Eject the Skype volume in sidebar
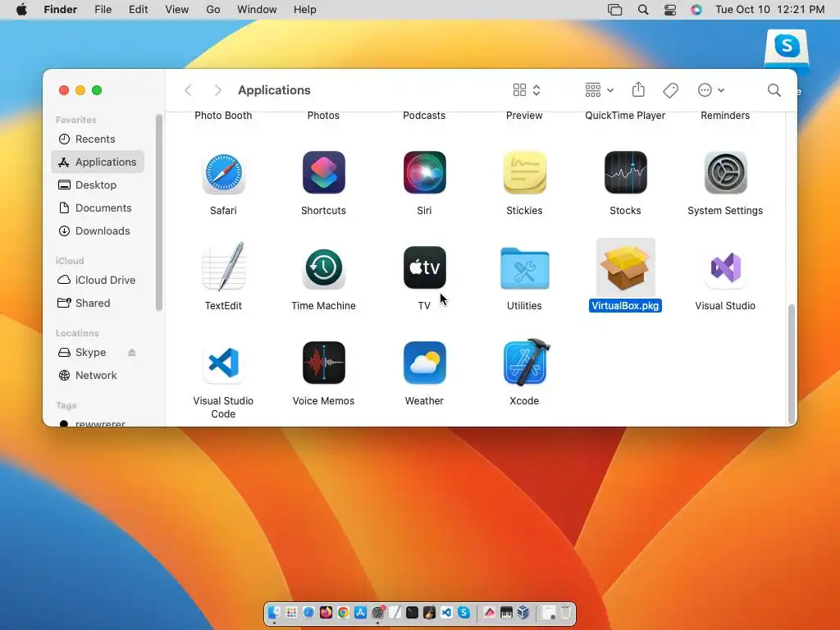The width and height of the screenshot is (840, 630). tap(132, 353)
